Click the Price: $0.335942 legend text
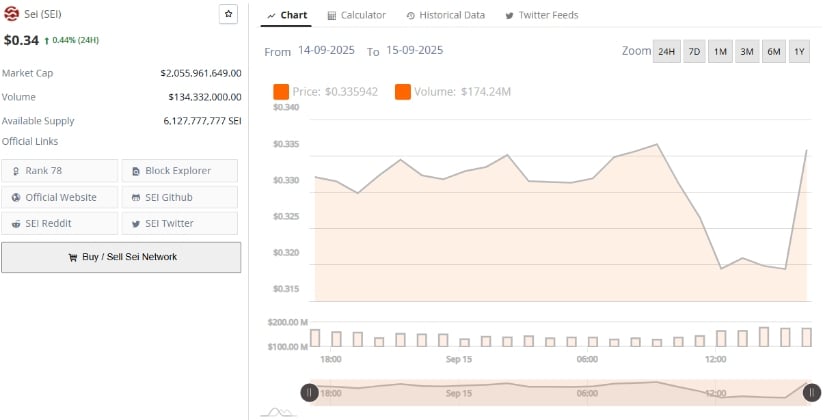The image size is (825, 420). 335,92
